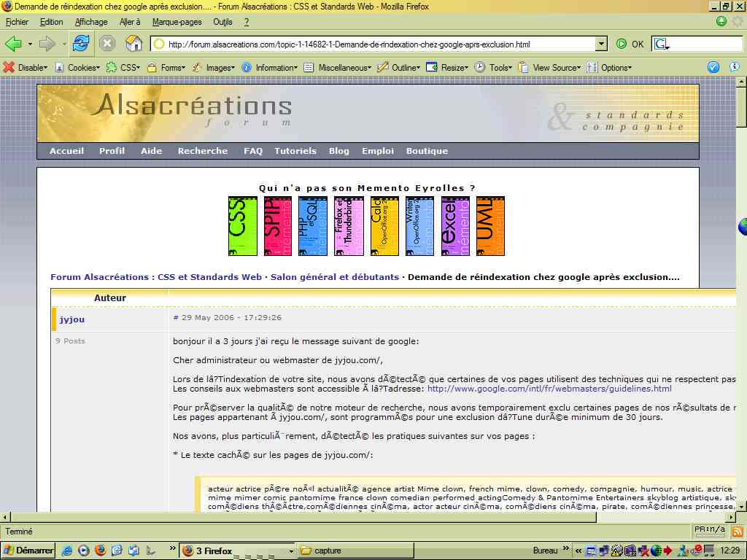
Task: Expand the Images dropdown menu
Action: point(214,68)
